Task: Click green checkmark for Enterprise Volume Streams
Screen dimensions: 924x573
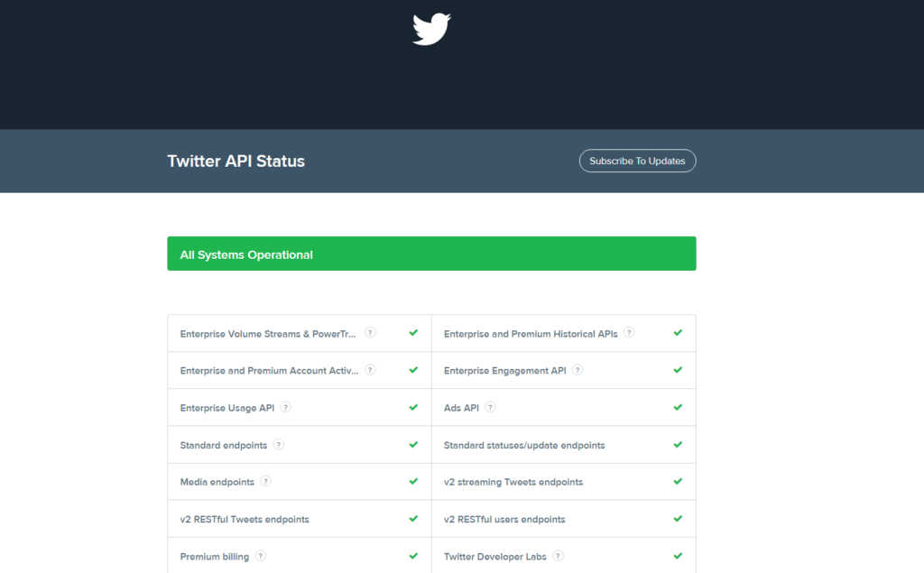Action: pos(413,332)
